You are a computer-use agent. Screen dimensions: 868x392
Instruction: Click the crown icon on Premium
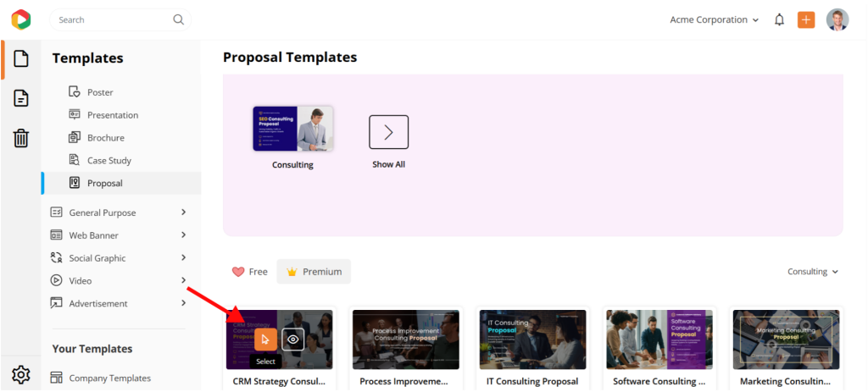click(292, 272)
